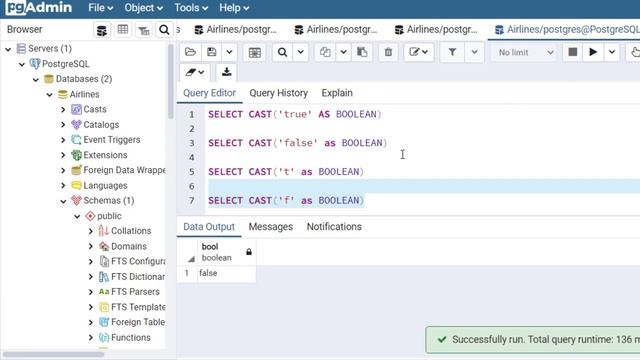Click the row 1 number cell
The image size is (640, 360).
click(187, 273)
